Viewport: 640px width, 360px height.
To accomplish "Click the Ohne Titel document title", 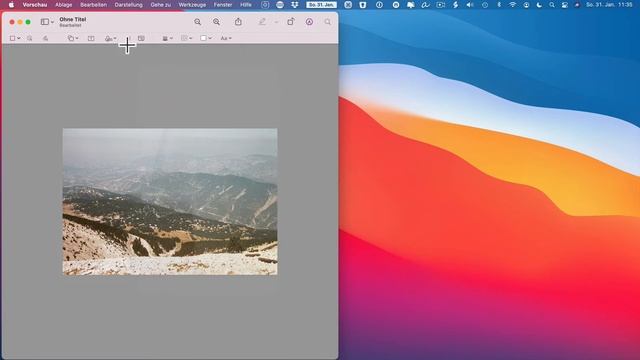I will [73, 19].
